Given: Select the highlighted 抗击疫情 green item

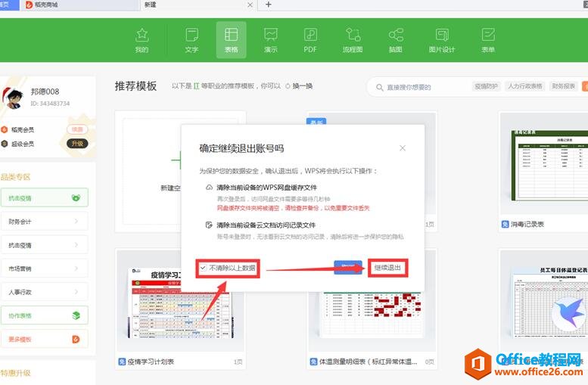Looking at the screenshot, I should tap(44, 197).
